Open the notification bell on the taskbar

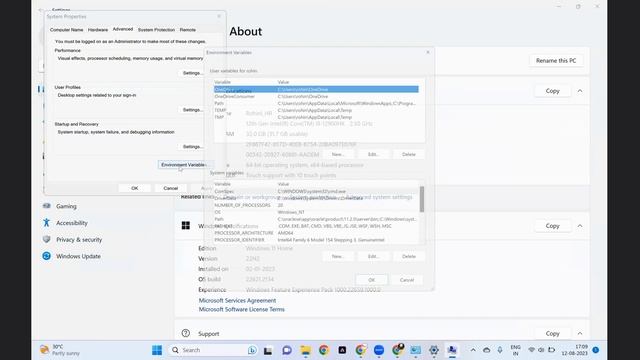[x=596, y=350]
